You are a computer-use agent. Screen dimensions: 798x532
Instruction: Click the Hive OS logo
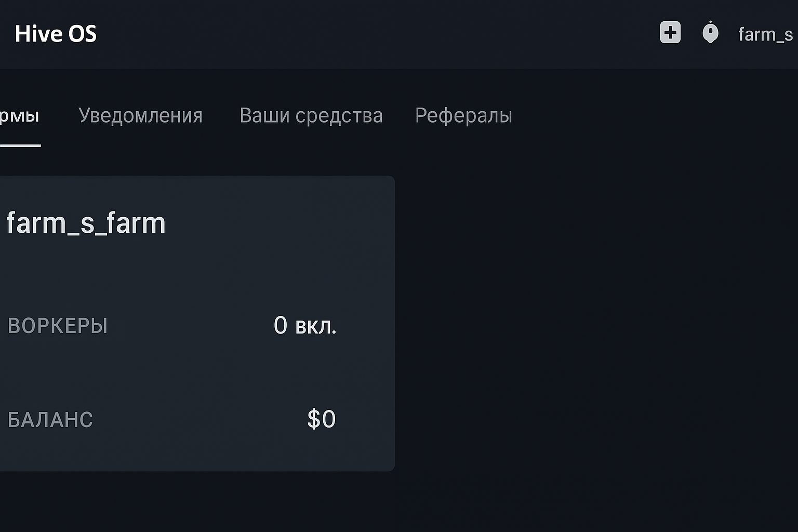click(x=56, y=33)
